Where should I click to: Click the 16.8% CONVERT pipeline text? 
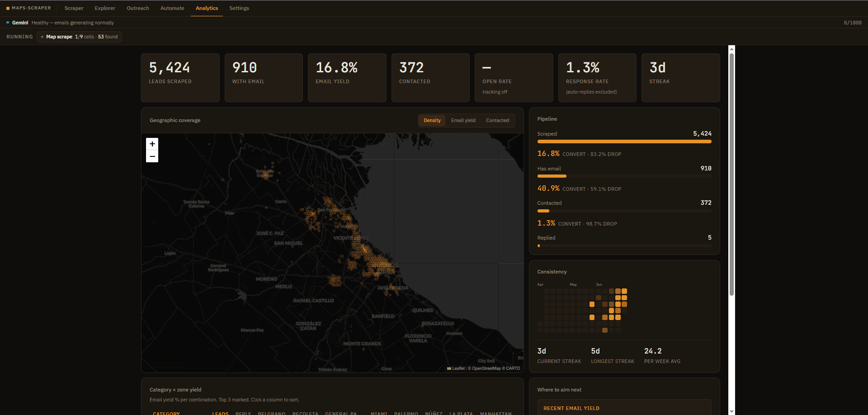point(579,154)
